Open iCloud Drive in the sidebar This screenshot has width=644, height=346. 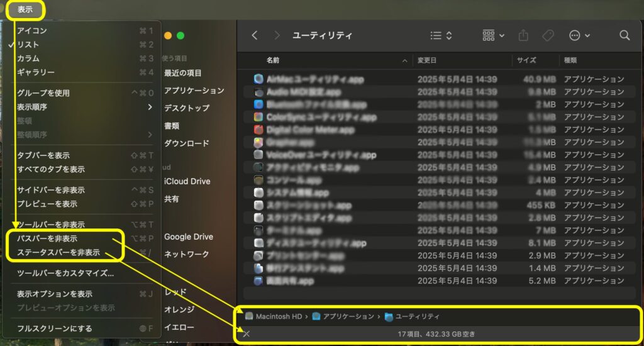[187, 181]
